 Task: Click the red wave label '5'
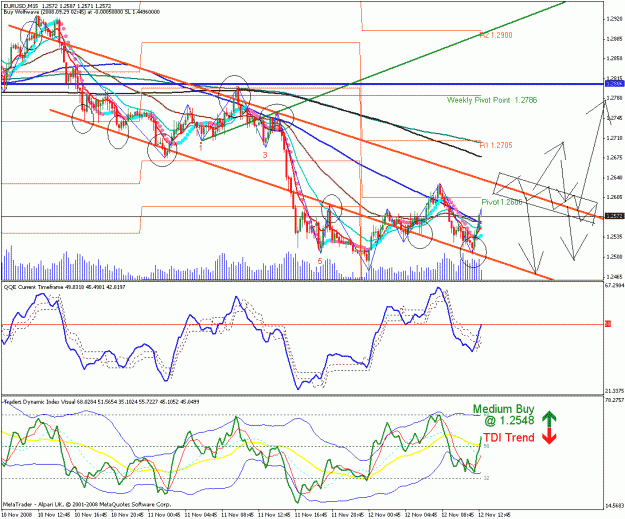[x=320, y=261]
